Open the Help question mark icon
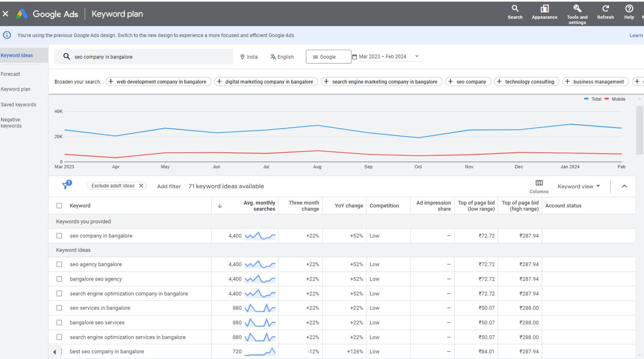The width and height of the screenshot is (644, 359). (x=629, y=12)
